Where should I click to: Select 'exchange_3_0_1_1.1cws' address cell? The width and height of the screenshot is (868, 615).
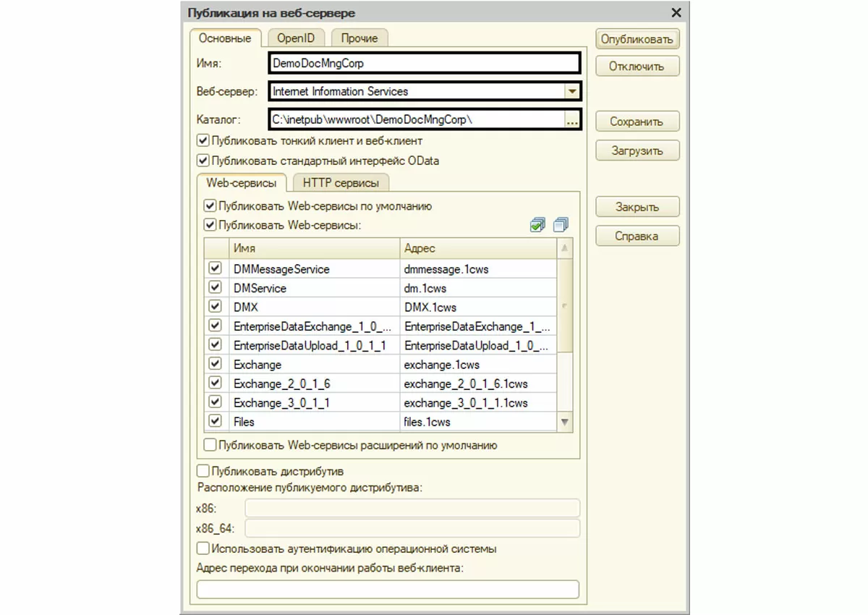(479, 402)
